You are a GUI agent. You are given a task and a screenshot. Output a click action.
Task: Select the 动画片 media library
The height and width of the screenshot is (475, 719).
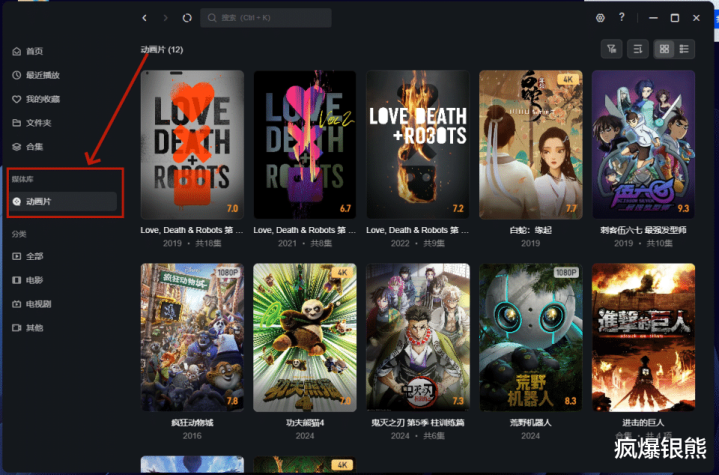click(x=63, y=201)
